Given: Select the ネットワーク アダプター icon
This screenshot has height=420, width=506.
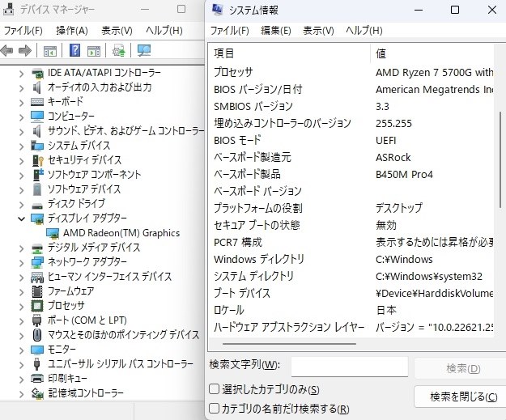Looking at the screenshot, I should click(37, 262).
